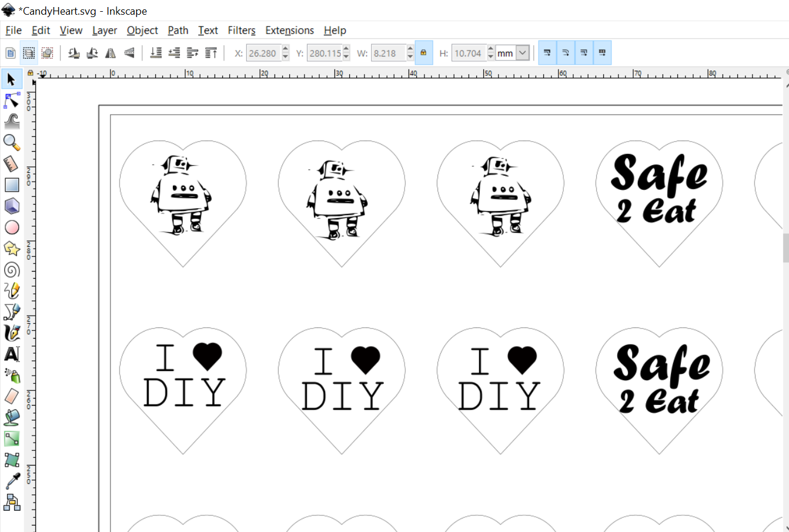Select the Node editing tool
789x532 pixels.
click(x=12, y=101)
